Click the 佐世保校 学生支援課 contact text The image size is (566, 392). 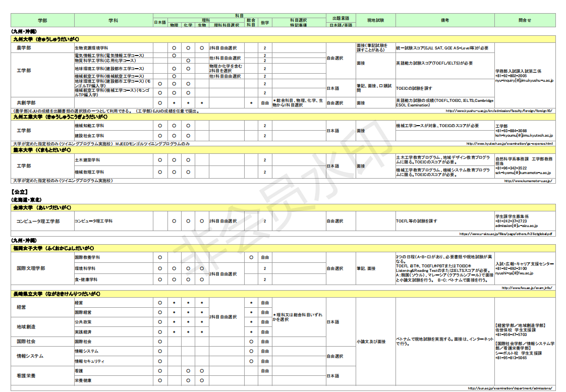516,330
